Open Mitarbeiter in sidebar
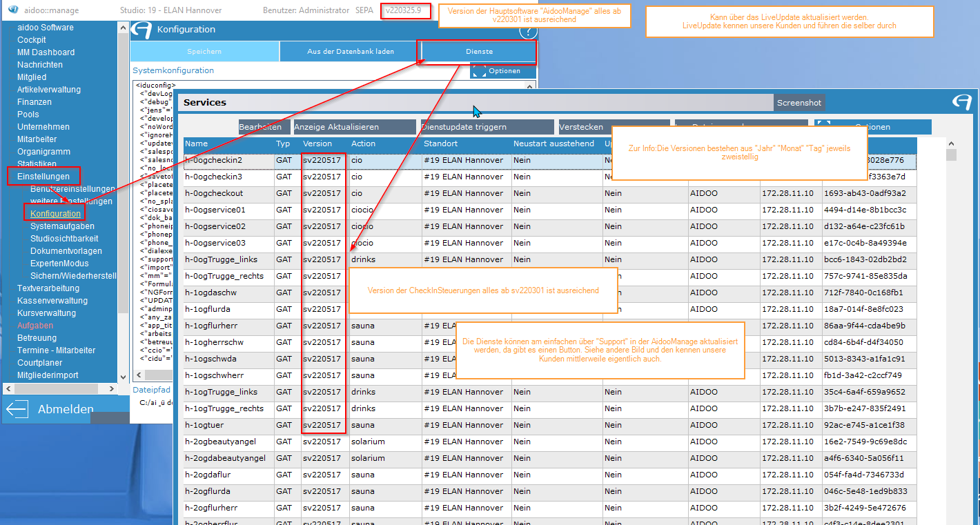This screenshot has width=980, height=525. (37, 139)
